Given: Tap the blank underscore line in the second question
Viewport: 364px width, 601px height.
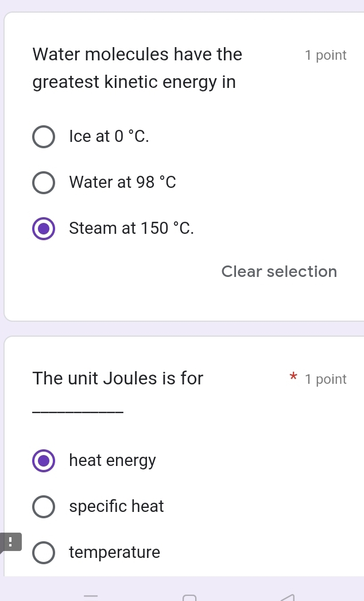Looking at the screenshot, I should (78, 411).
